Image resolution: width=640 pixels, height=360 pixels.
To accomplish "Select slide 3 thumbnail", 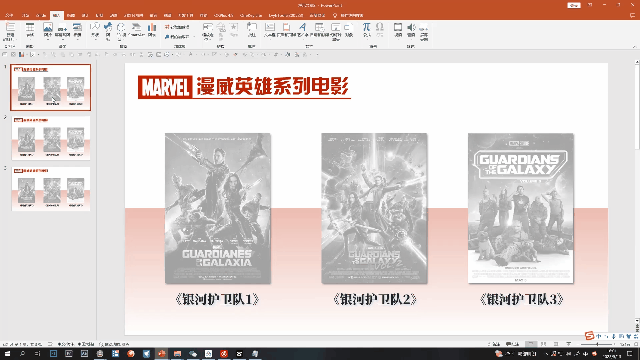I will tap(51, 189).
